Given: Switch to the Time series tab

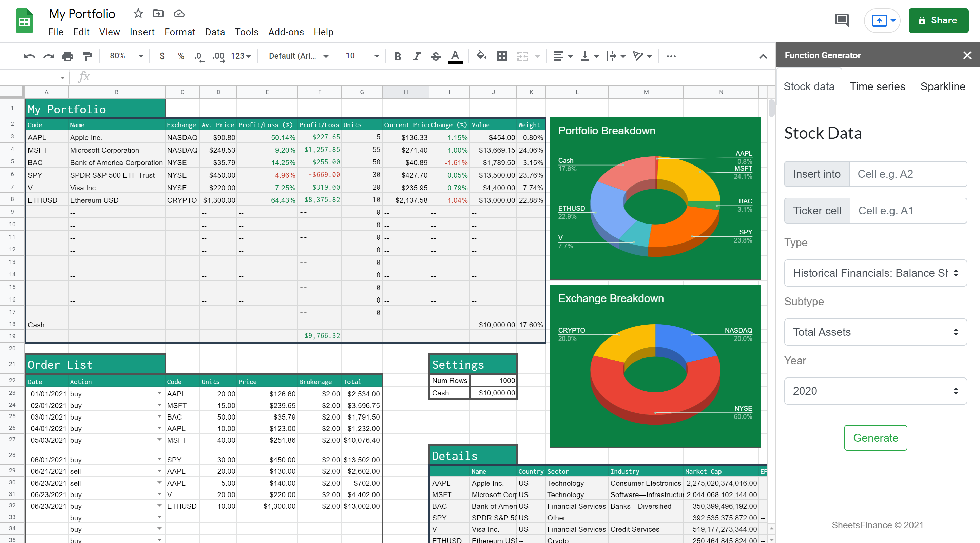Looking at the screenshot, I should (x=877, y=86).
